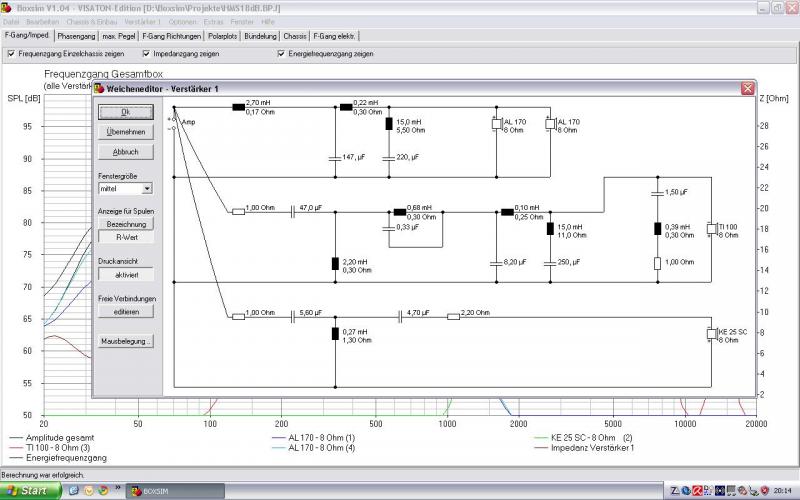Screen dimensions: 800x500
Task: Switch to the Polarplots tab
Action: pos(223,36)
